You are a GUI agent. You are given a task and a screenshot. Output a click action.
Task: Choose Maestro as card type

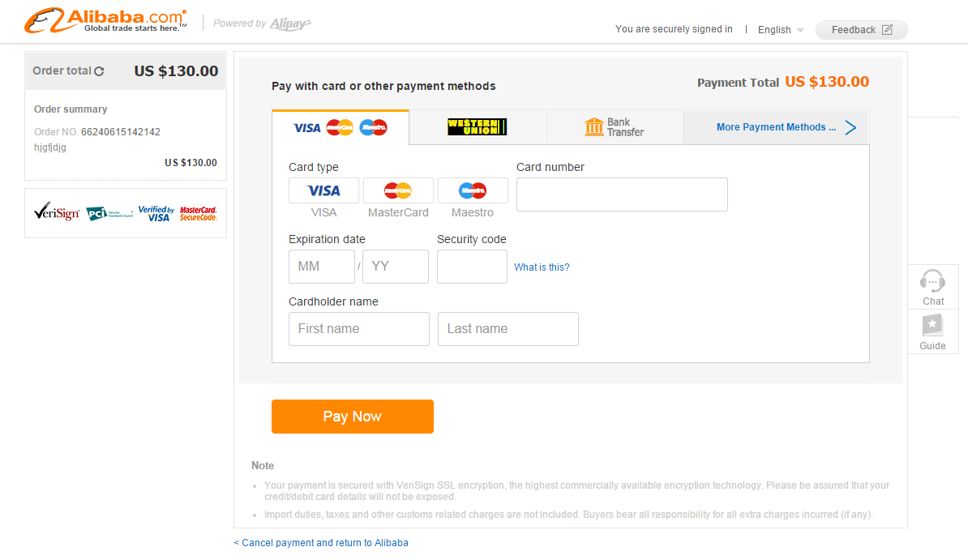tap(473, 190)
